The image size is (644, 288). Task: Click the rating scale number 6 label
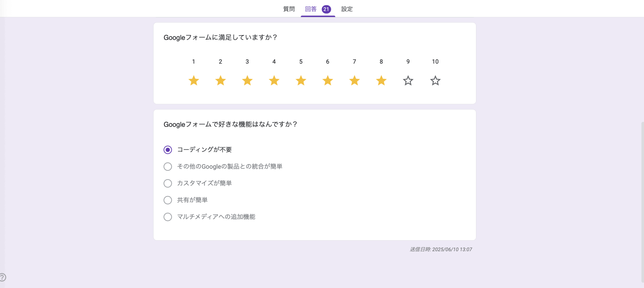click(328, 62)
